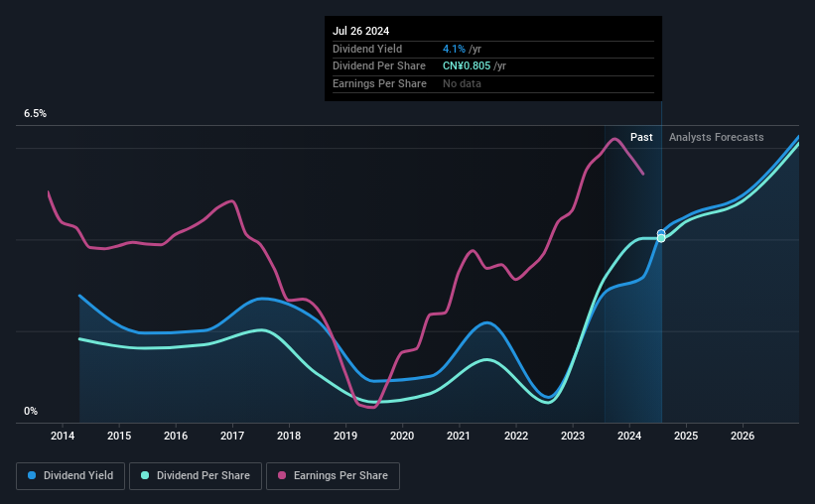Click the 2020 x-axis label
This screenshot has height=504, width=815.
(x=402, y=436)
